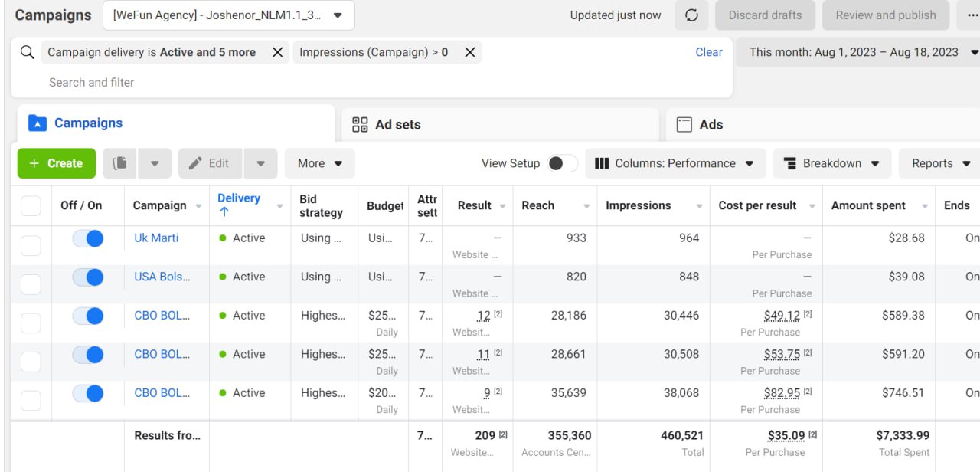Image resolution: width=980 pixels, height=472 pixels.
Task: Open the Reach column header dropdown
Action: click(x=586, y=206)
